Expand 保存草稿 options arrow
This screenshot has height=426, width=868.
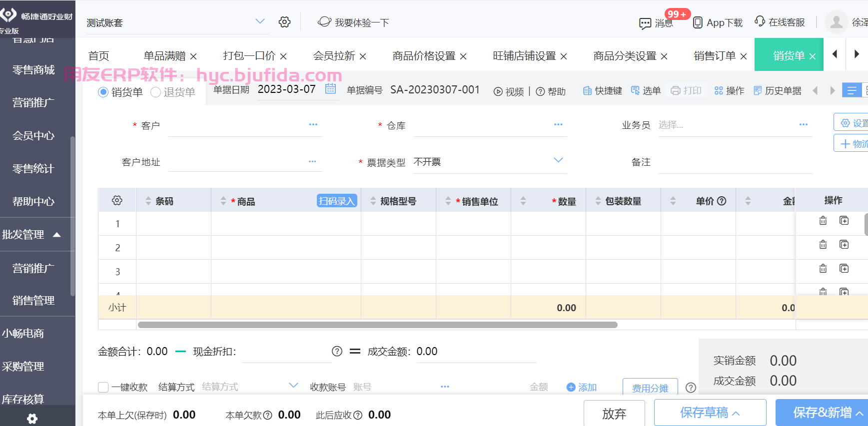(736, 414)
